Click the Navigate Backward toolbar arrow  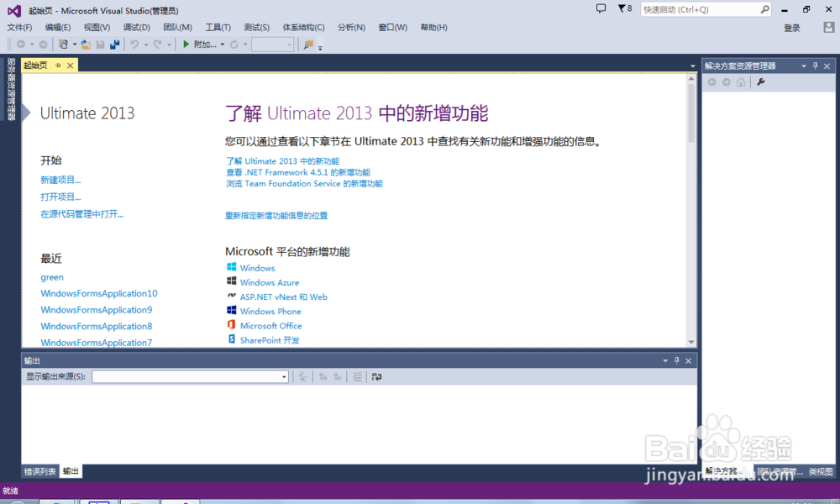pos(21,45)
